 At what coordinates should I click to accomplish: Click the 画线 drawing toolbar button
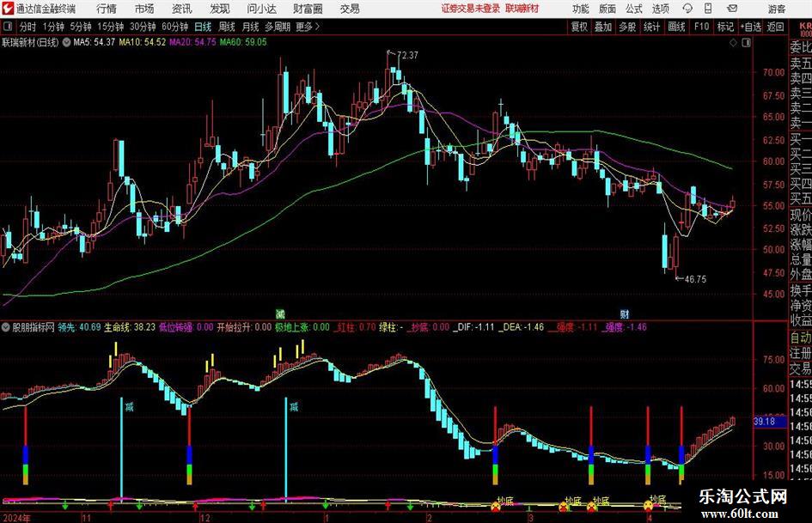click(x=676, y=27)
